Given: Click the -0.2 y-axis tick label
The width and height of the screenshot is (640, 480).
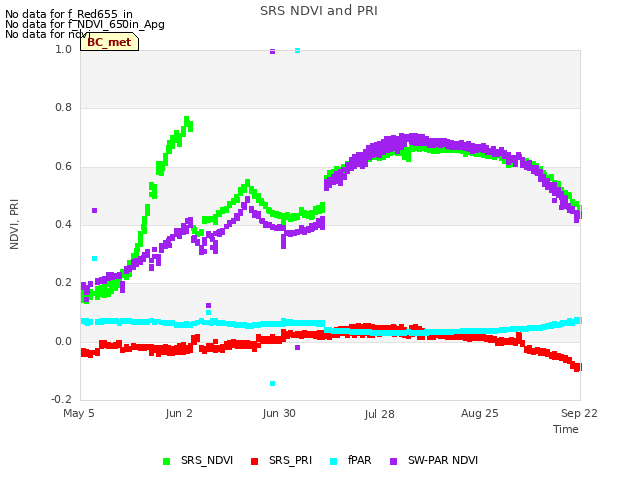Looking at the screenshot, I should click(61, 399).
